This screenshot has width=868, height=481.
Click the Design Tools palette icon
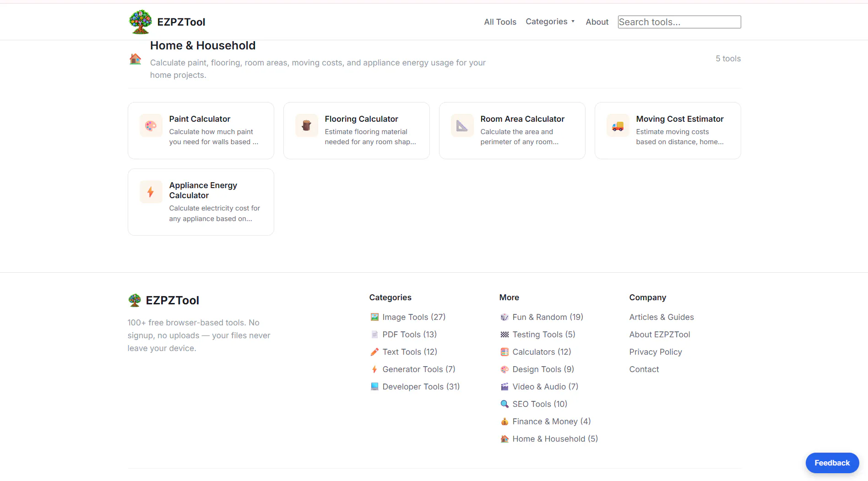coord(505,369)
